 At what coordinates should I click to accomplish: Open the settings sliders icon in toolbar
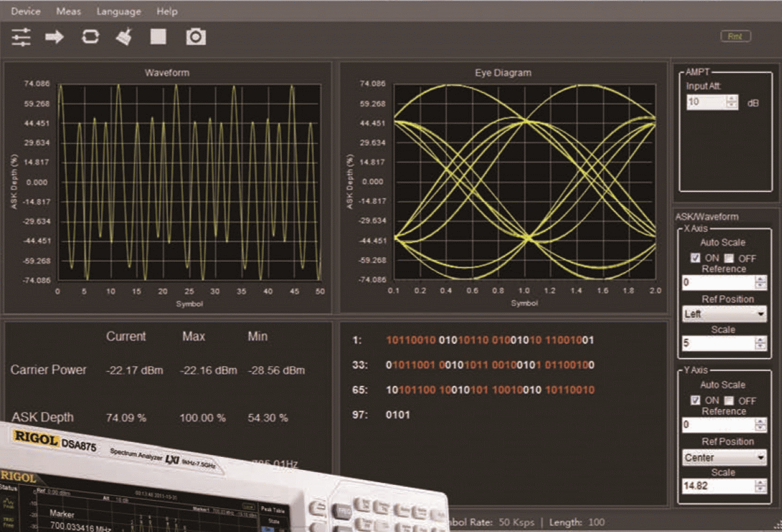click(21, 37)
